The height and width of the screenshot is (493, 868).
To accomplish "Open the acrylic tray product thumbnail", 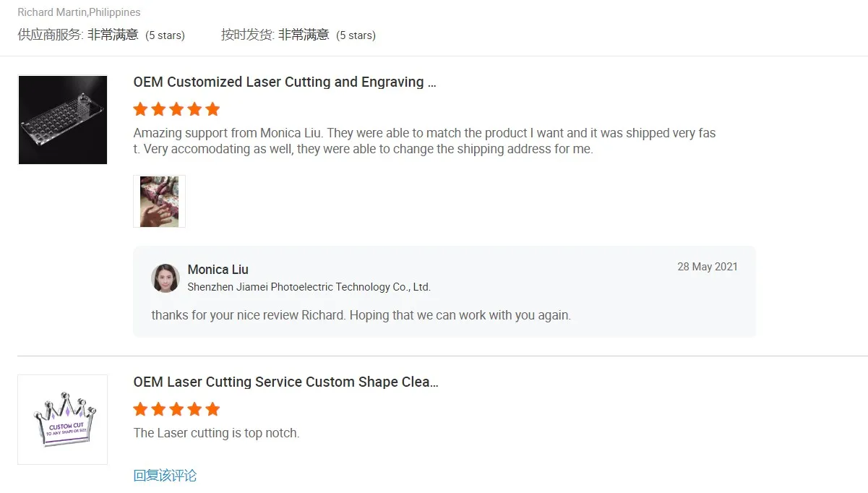I will coord(63,120).
